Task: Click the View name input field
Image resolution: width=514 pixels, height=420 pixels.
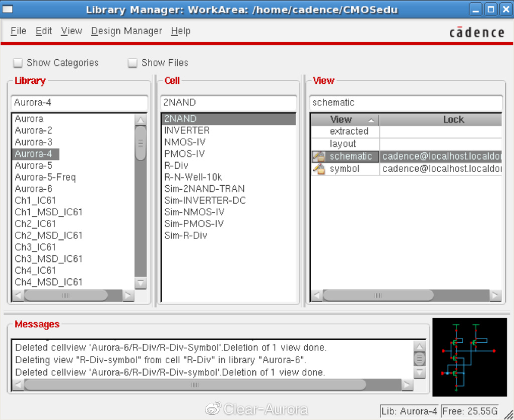Action: click(406, 102)
